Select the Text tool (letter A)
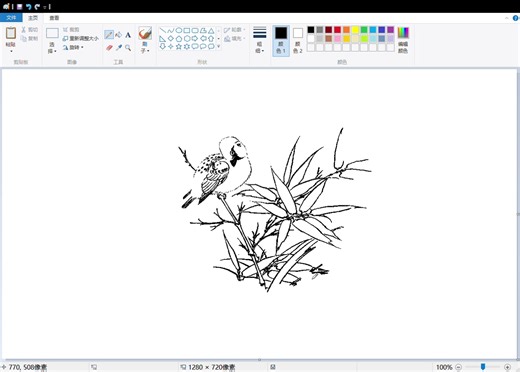 point(128,35)
